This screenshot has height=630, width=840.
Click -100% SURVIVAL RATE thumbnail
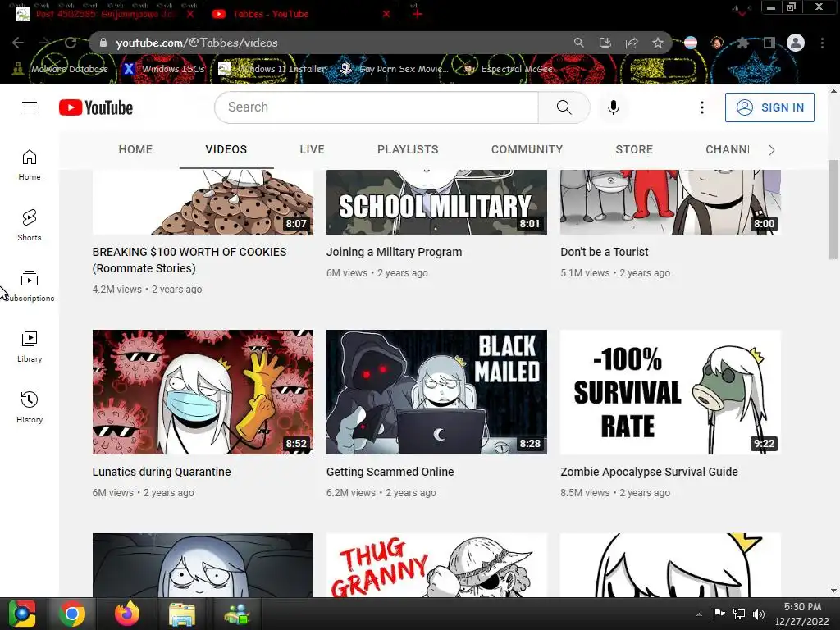[x=670, y=392]
